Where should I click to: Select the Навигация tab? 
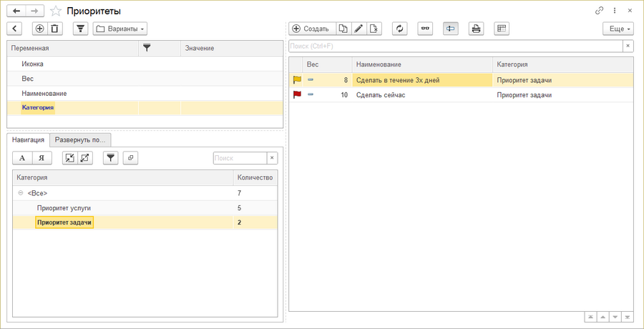tap(29, 139)
